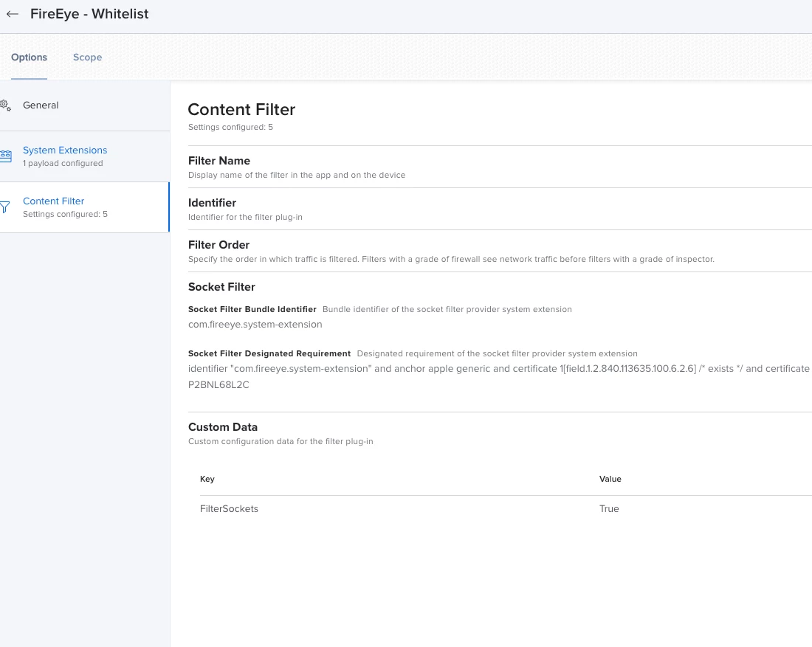Click 'Settings configured: 5' in the sidebar
Screen dimensions: 812x647
click(x=65, y=214)
